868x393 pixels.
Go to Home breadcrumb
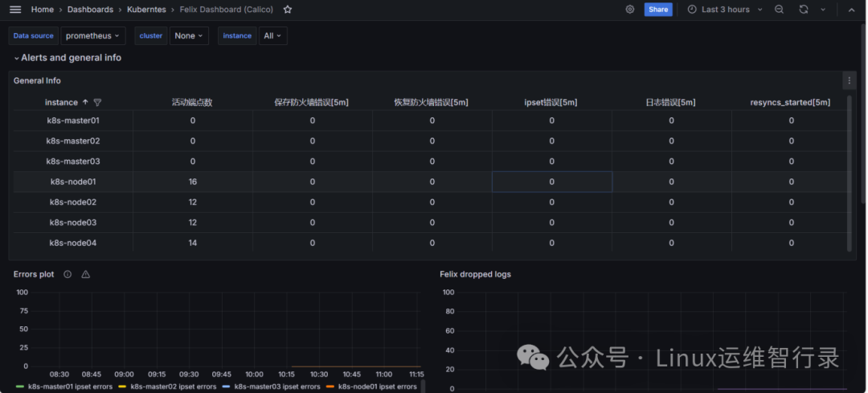pyautogui.click(x=42, y=10)
